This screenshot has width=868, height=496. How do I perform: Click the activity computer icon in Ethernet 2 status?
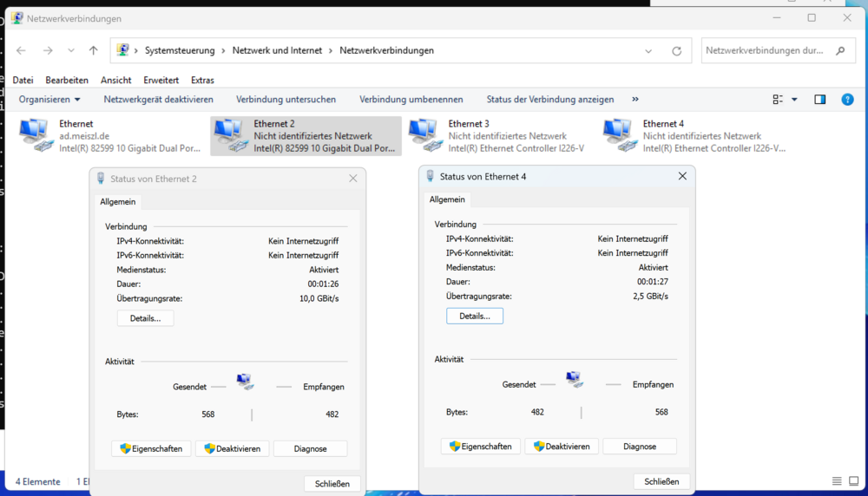[246, 381]
